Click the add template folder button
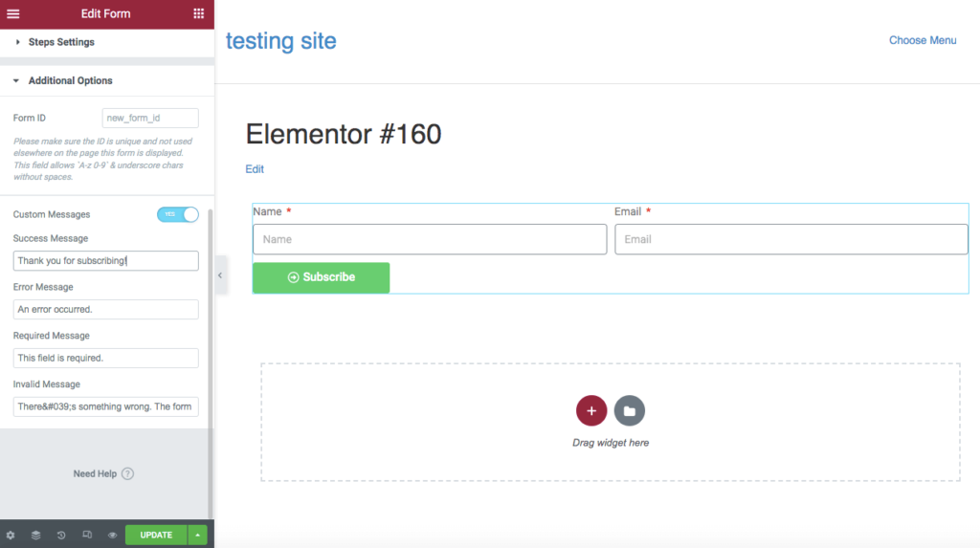The width and height of the screenshot is (980, 548). pos(630,410)
